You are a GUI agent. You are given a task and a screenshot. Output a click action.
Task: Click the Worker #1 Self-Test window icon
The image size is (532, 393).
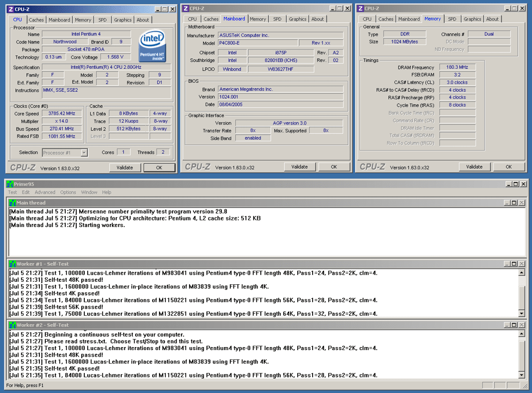point(12,264)
